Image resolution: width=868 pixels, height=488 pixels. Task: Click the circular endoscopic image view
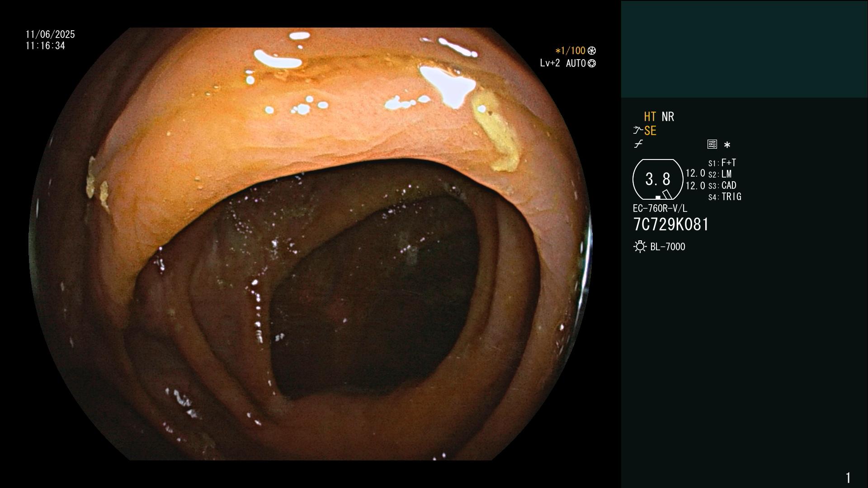[x=311, y=244]
